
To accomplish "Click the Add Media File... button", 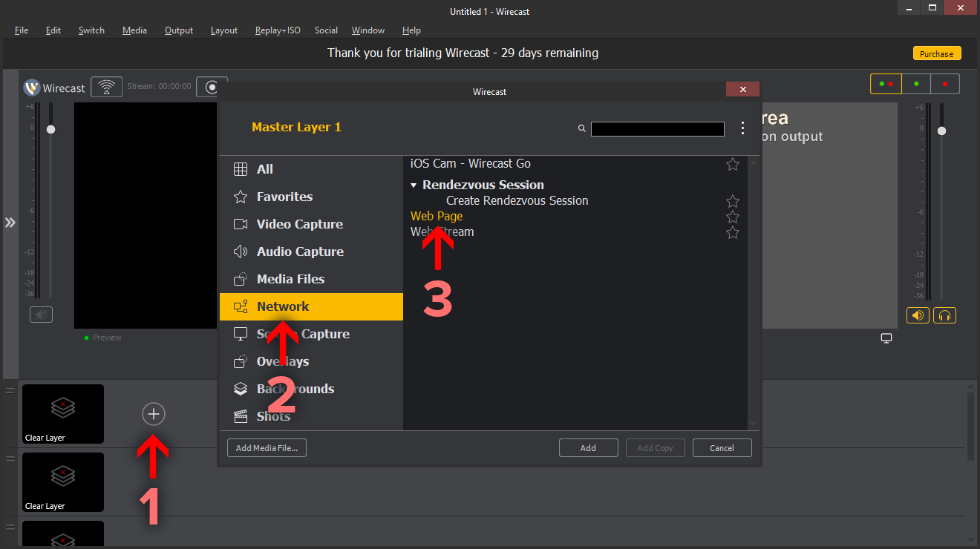I will [x=267, y=447].
